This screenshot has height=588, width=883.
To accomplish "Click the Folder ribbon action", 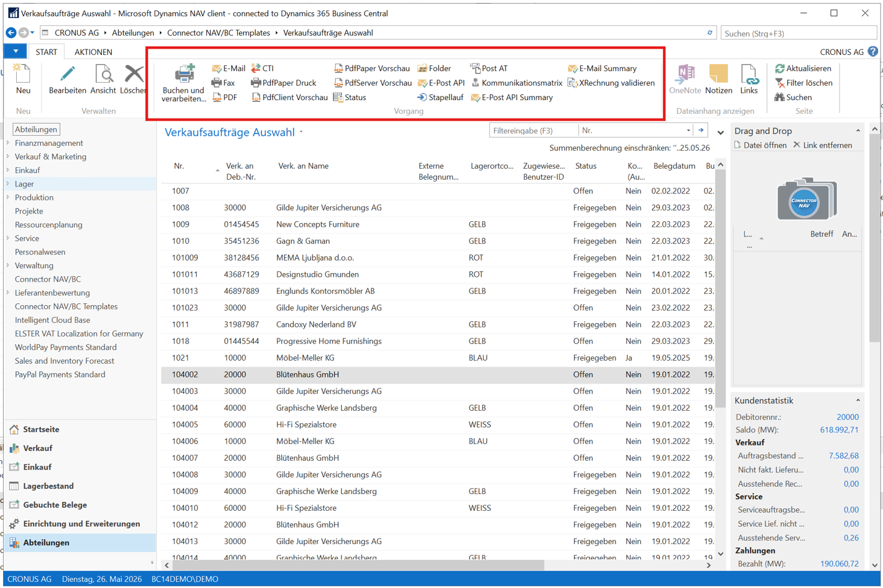I will coord(434,69).
